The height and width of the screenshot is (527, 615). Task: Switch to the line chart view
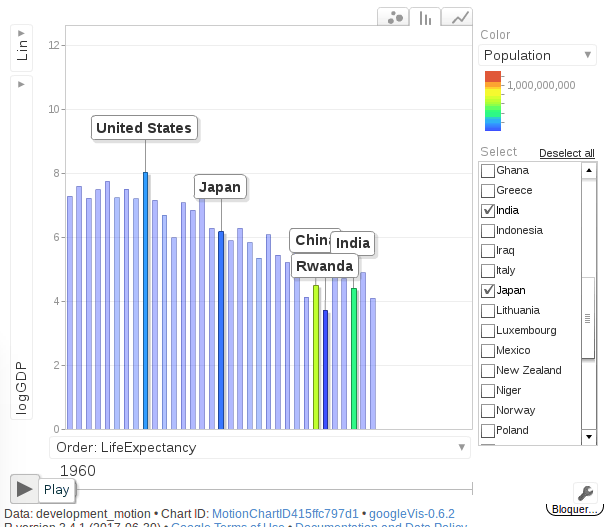point(458,17)
